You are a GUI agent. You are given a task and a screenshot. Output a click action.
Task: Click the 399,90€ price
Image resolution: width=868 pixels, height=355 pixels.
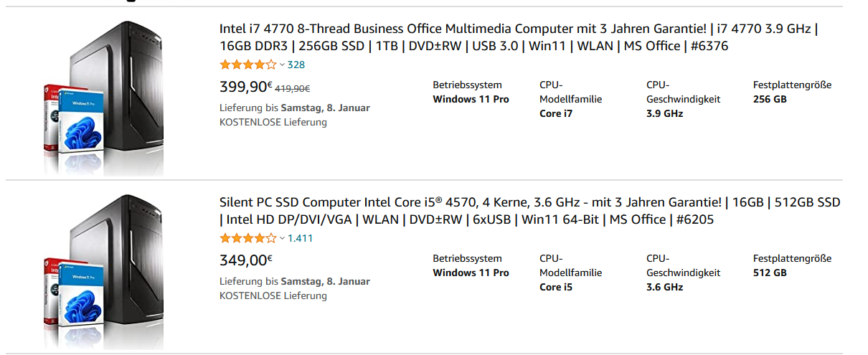(245, 87)
